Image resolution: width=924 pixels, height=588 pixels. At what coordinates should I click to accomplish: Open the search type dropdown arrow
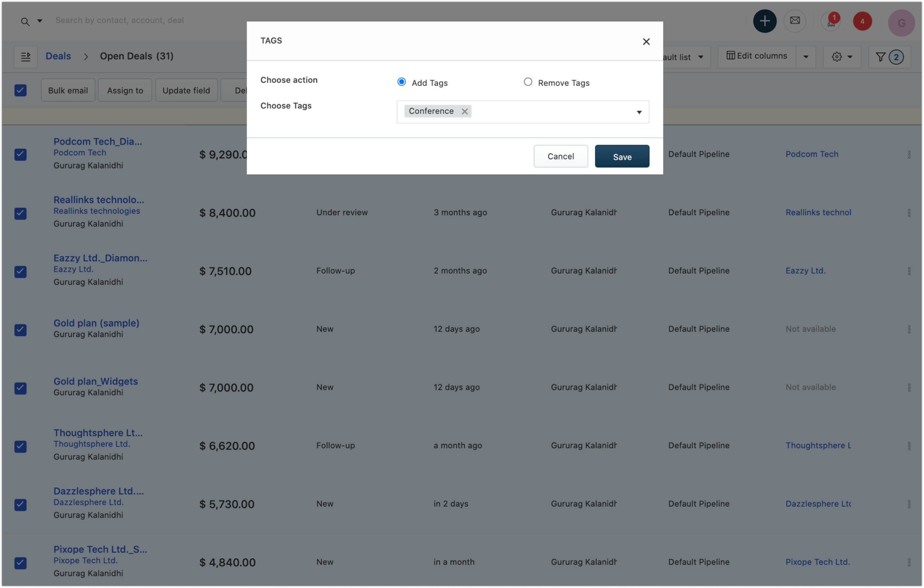click(39, 21)
